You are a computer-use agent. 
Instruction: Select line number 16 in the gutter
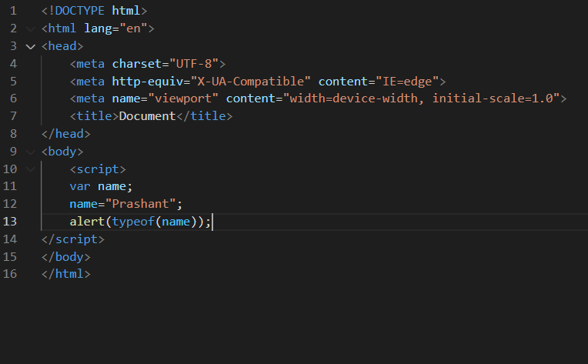tap(10, 274)
